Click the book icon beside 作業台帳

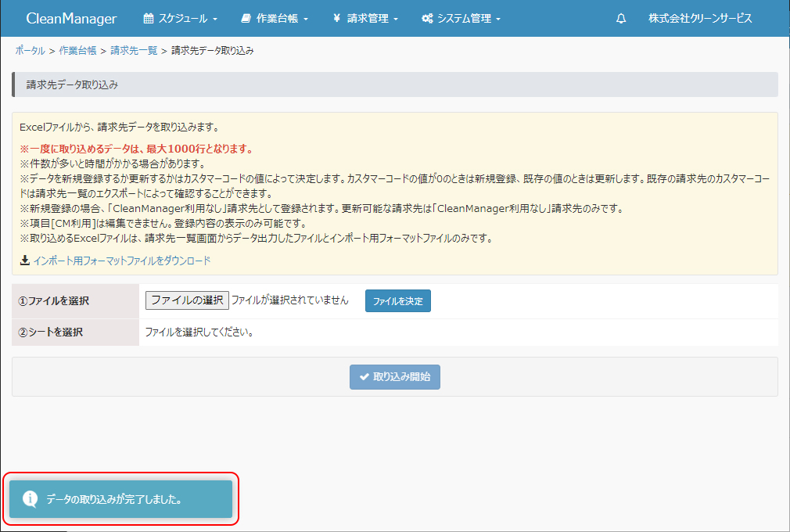pyautogui.click(x=246, y=18)
